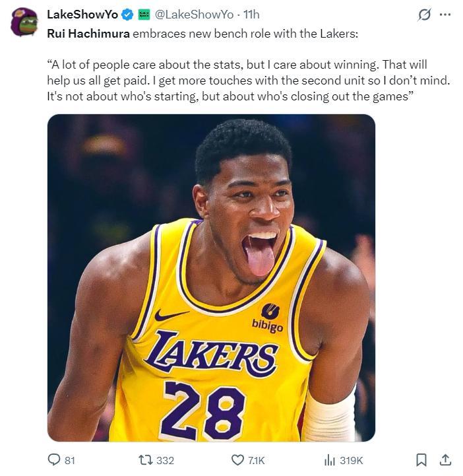Click the bold Rui Hachimura text

pos(88,33)
